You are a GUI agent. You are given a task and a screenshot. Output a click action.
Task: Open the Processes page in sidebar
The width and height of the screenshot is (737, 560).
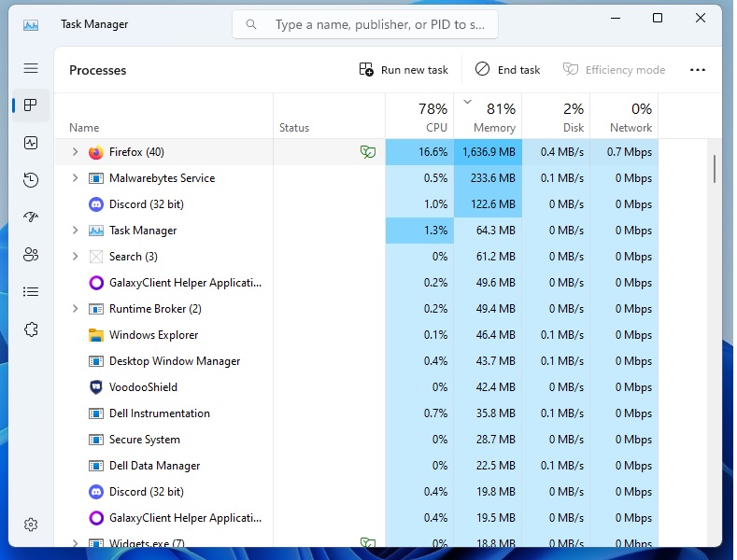[x=31, y=105]
